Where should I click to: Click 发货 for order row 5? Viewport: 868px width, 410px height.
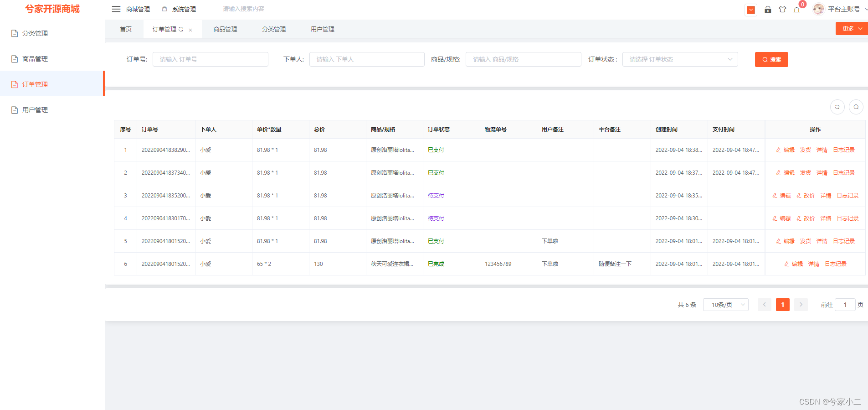(806, 241)
